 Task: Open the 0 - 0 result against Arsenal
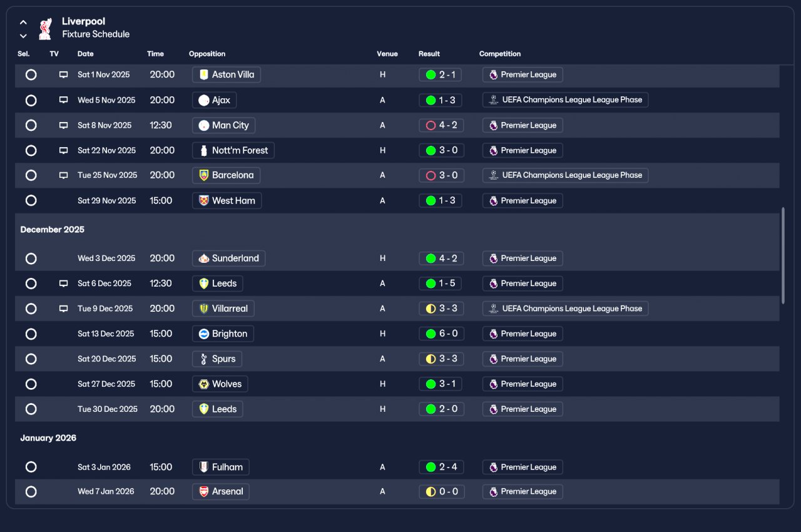pyautogui.click(x=441, y=491)
